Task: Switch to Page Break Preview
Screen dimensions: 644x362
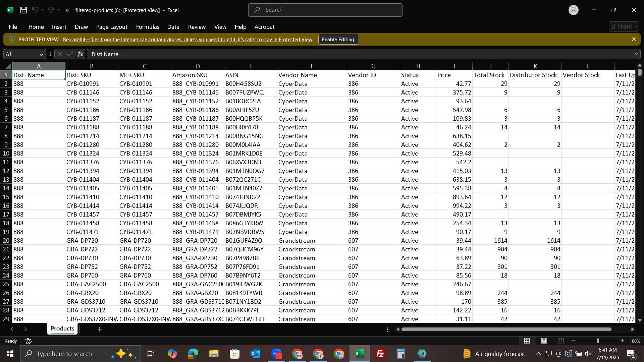Action: [x=561, y=341]
